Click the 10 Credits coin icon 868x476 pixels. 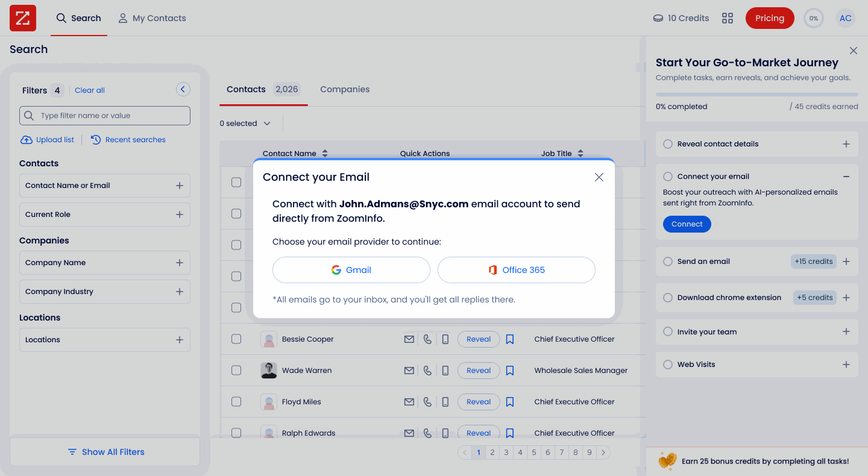[x=658, y=18]
